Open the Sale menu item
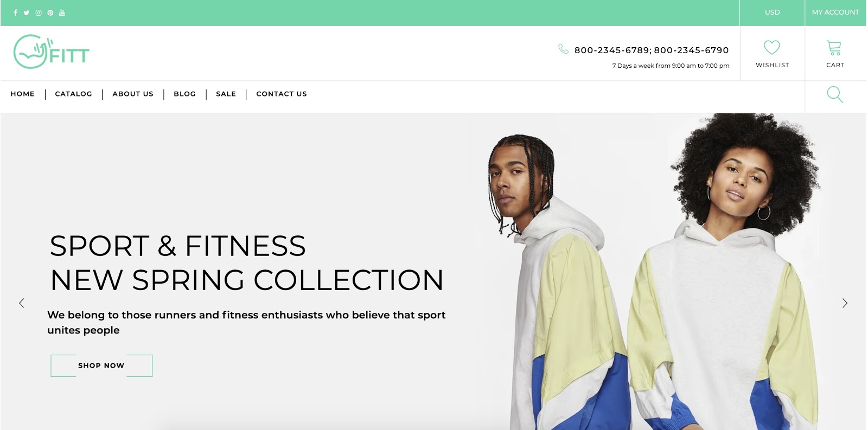 pyautogui.click(x=226, y=94)
